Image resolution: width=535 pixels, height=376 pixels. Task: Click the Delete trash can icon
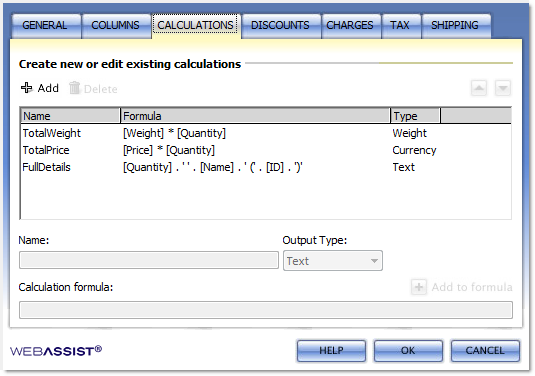(x=74, y=88)
